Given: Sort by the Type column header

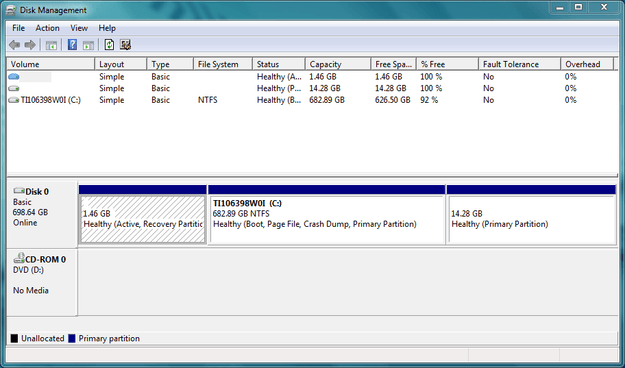Looking at the screenshot, I should pyautogui.click(x=170, y=64).
